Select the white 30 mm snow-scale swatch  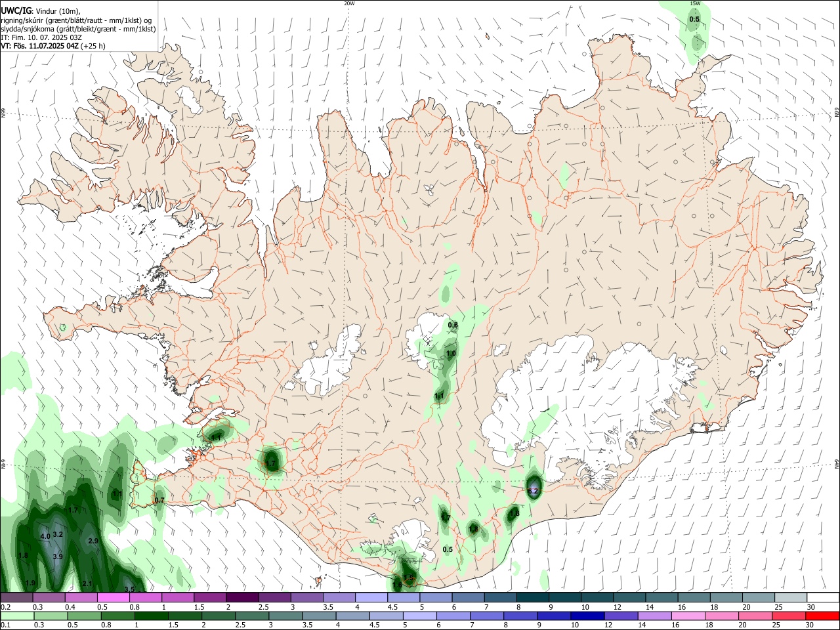point(823,598)
